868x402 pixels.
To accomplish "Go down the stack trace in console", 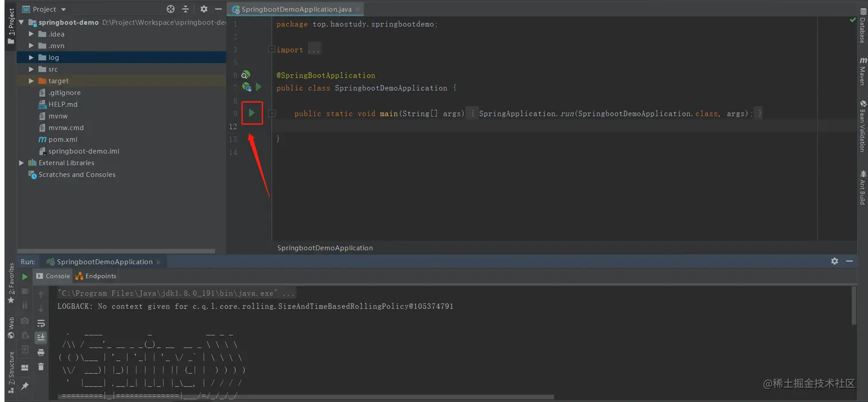I will coord(41,309).
